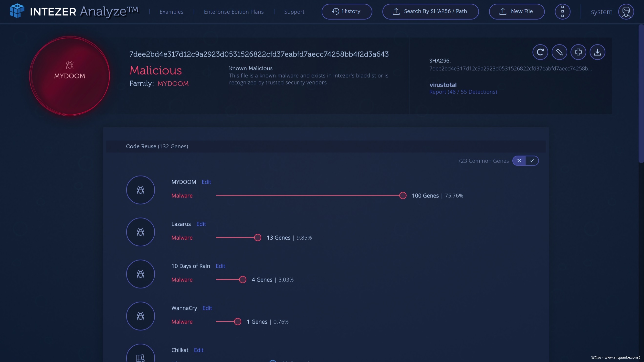The image size is (644, 362).
Task: Click the download sample icon
Action: [597, 52]
